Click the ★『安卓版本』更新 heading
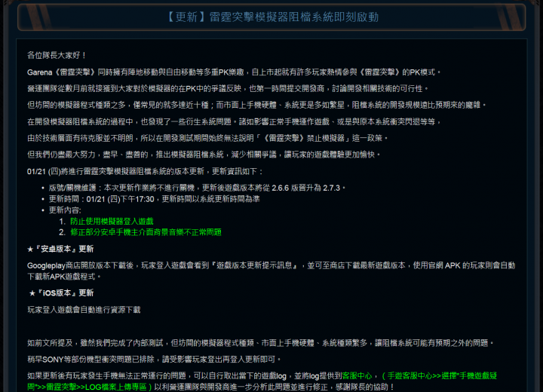This screenshot has height=392, width=543. (x=60, y=249)
